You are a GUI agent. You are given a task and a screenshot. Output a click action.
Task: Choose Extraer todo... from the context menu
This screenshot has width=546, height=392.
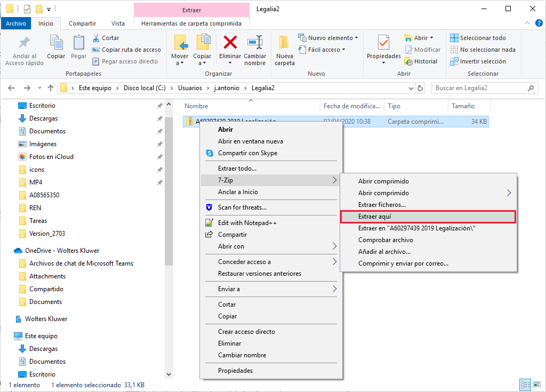pos(269,169)
